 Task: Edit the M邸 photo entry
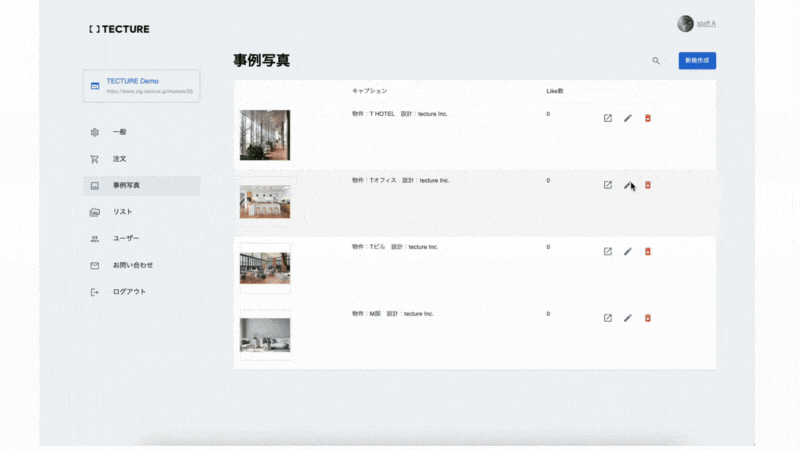tap(628, 318)
